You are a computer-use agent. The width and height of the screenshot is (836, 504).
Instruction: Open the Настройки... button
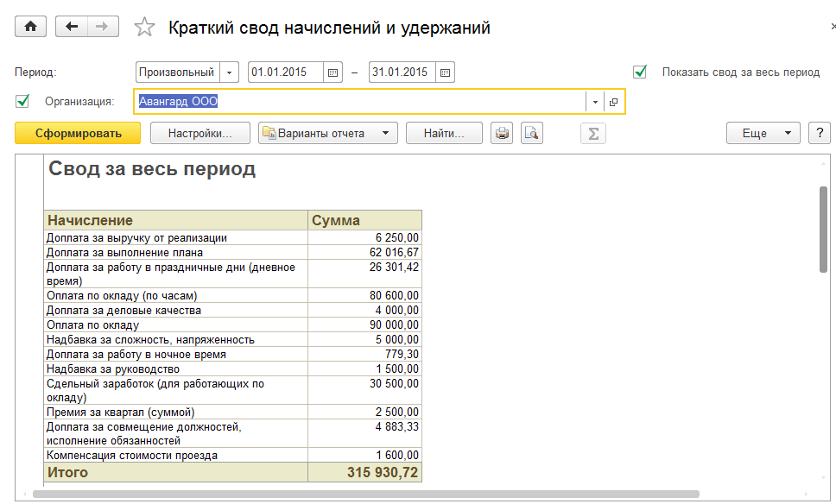[x=200, y=133]
